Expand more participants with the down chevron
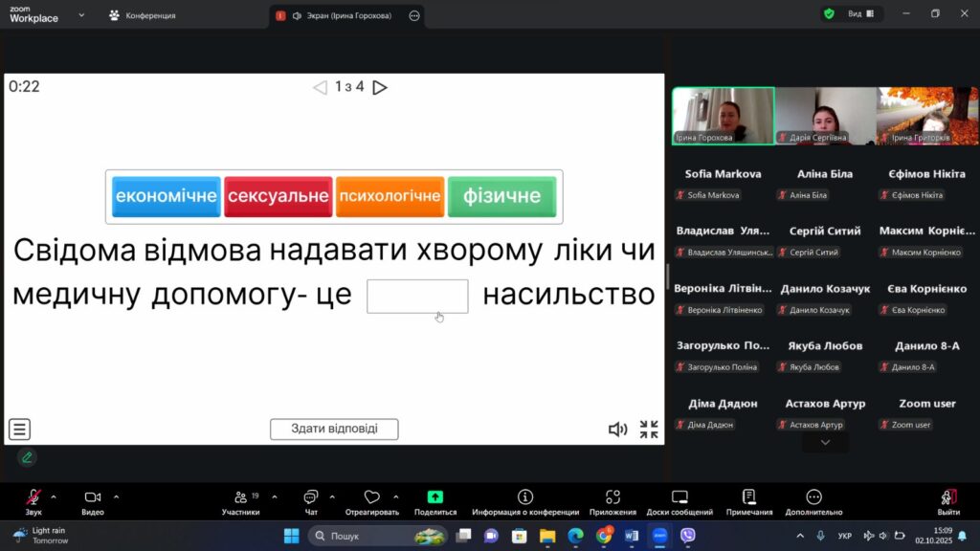980x551 pixels. pos(825,443)
